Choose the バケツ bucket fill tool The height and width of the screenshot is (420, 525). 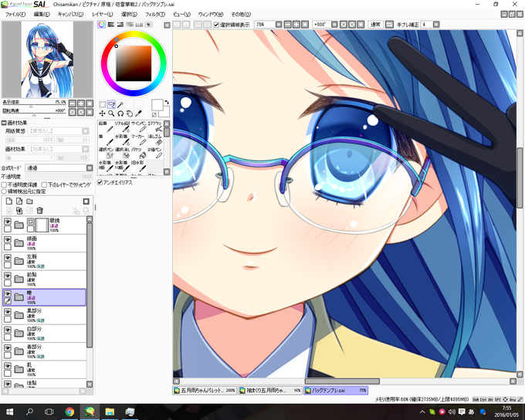tap(139, 153)
